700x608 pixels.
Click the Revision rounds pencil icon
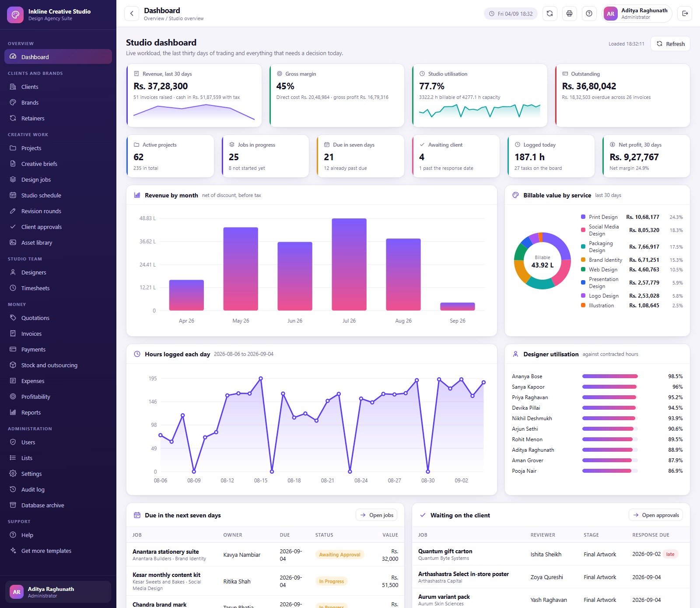13,211
